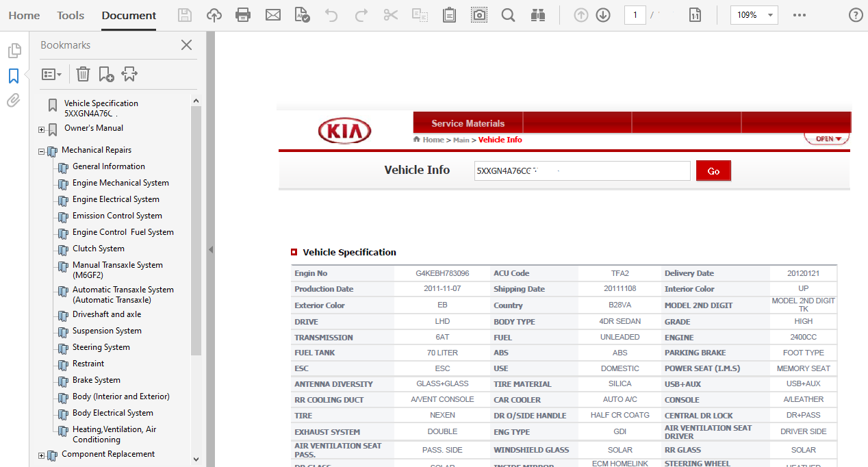868x467 pixels.
Task: Close the Bookmarks panel
Action: click(186, 45)
